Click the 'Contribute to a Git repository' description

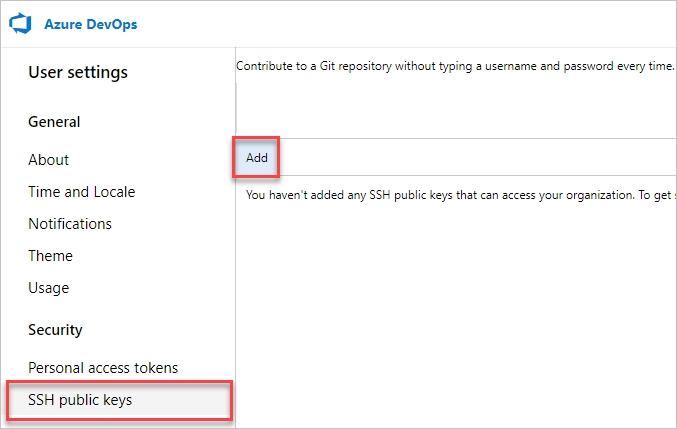click(455, 66)
